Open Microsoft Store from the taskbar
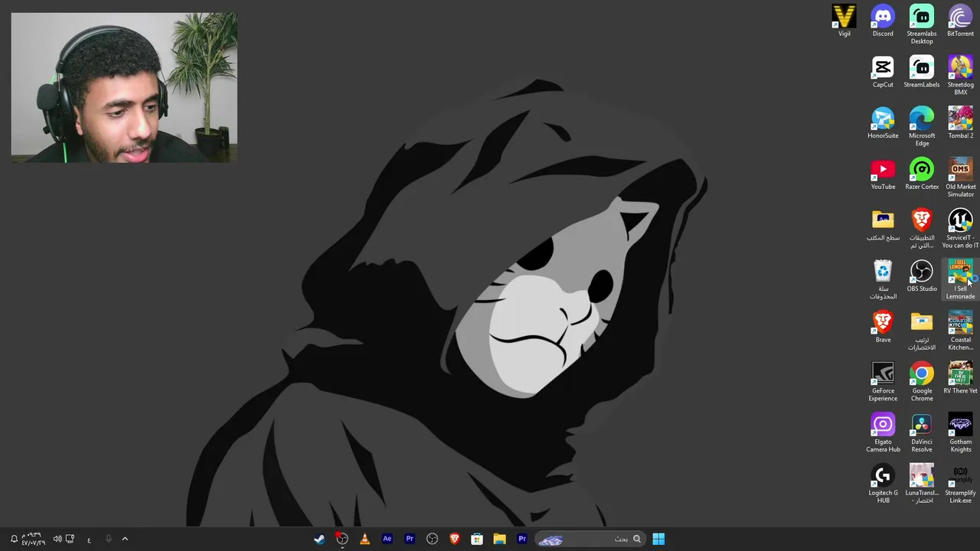Viewport: 980px width, 551px height. coord(477,539)
